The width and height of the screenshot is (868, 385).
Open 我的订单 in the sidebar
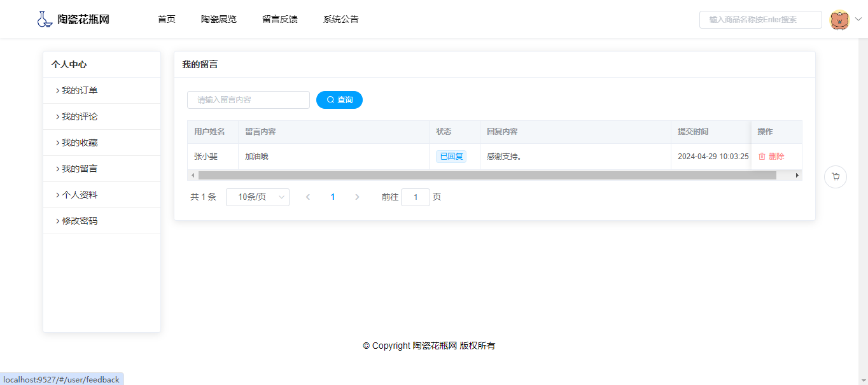(80, 90)
